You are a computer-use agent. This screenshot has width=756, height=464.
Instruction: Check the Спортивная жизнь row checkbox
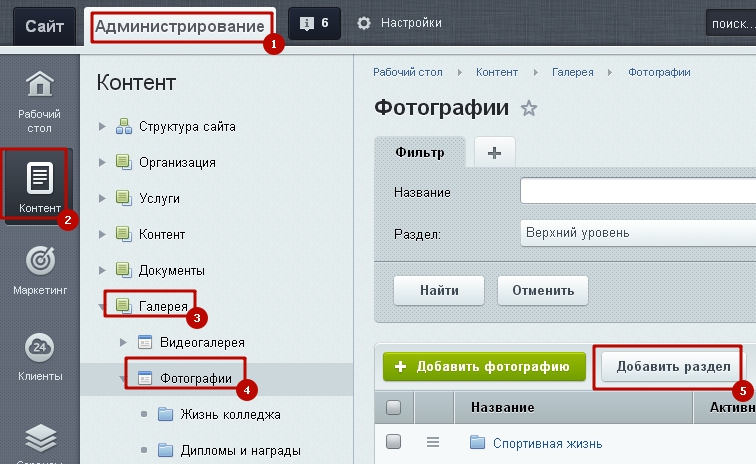[x=393, y=442]
